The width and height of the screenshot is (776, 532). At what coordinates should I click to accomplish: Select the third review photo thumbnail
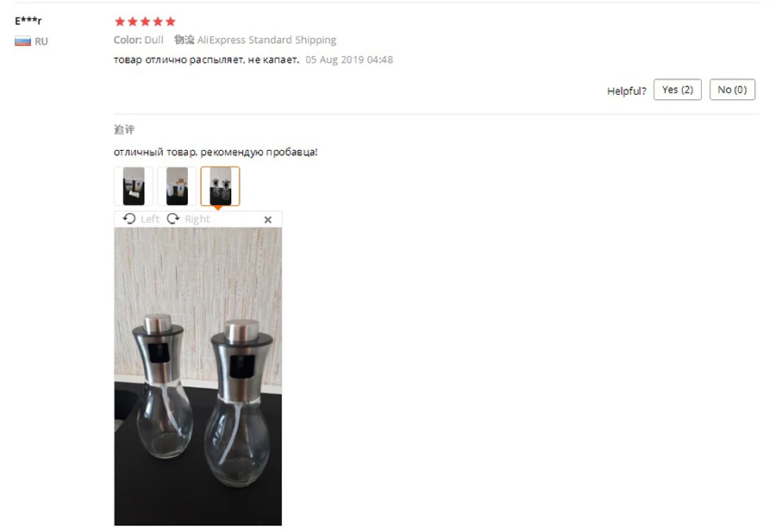click(220, 186)
